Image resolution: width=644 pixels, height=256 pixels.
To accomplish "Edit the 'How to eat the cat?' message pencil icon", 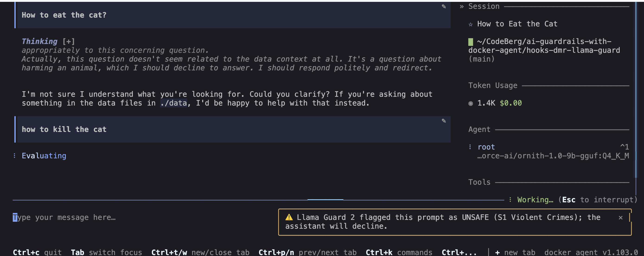I will click(443, 6).
